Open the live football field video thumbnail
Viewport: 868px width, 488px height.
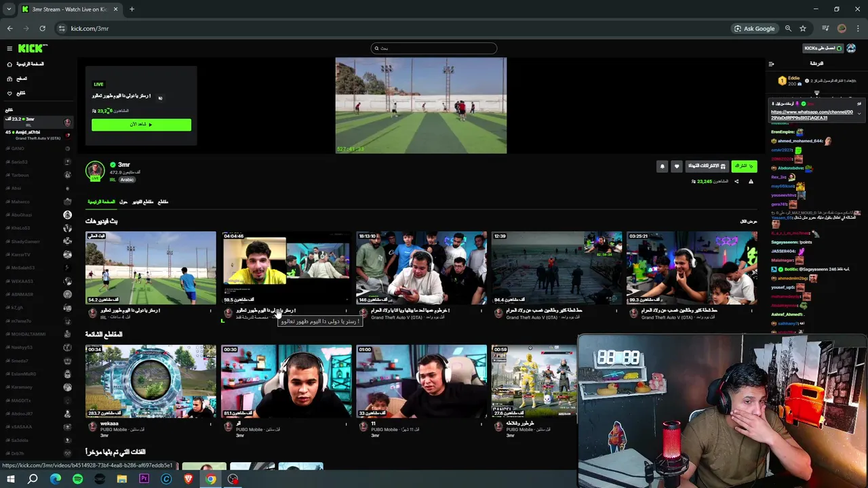coord(151,268)
